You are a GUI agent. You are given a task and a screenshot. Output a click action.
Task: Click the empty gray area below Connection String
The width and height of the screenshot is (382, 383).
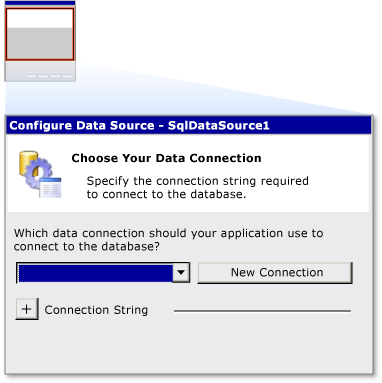coord(189,347)
